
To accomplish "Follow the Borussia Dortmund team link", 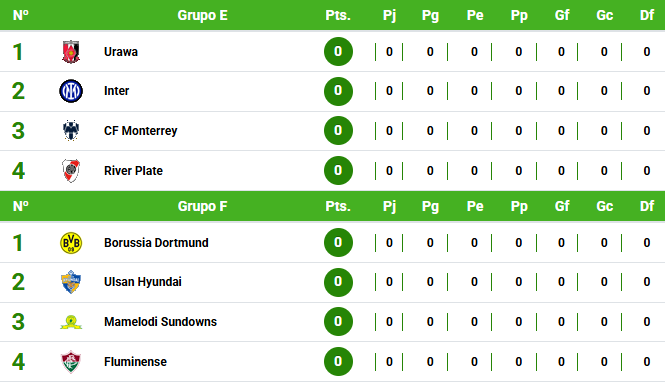I will point(156,243).
